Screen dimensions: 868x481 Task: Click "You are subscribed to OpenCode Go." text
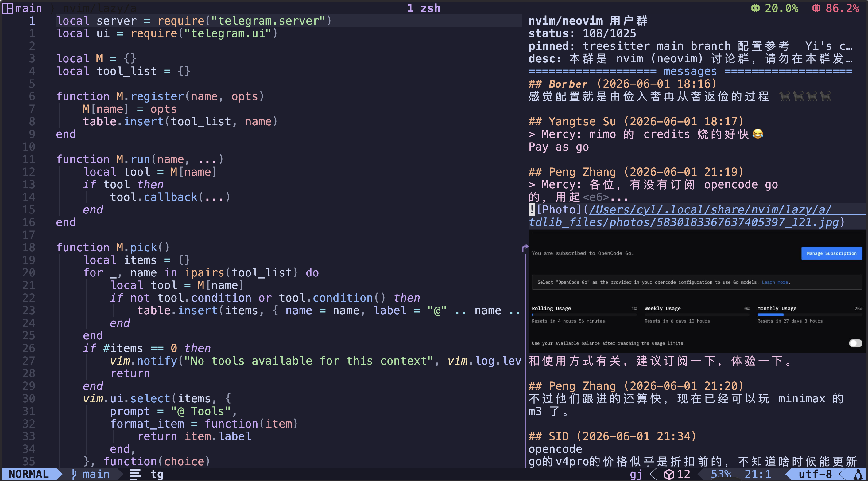pos(583,253)
